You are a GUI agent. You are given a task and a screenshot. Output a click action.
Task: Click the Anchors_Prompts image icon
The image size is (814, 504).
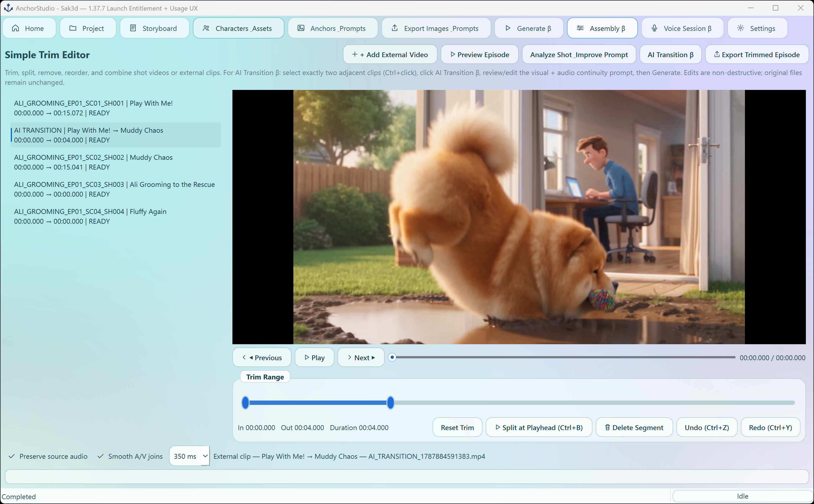[x=301, y=28]
